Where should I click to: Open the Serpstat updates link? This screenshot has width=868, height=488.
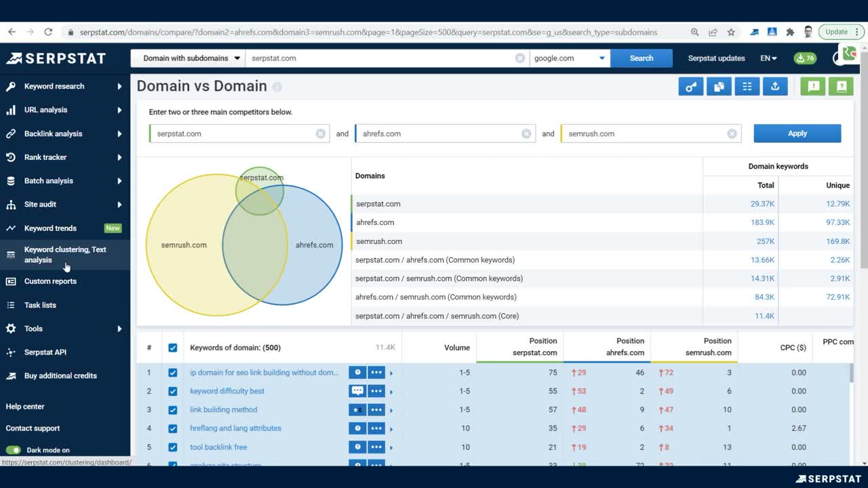(x=717, y=58)
